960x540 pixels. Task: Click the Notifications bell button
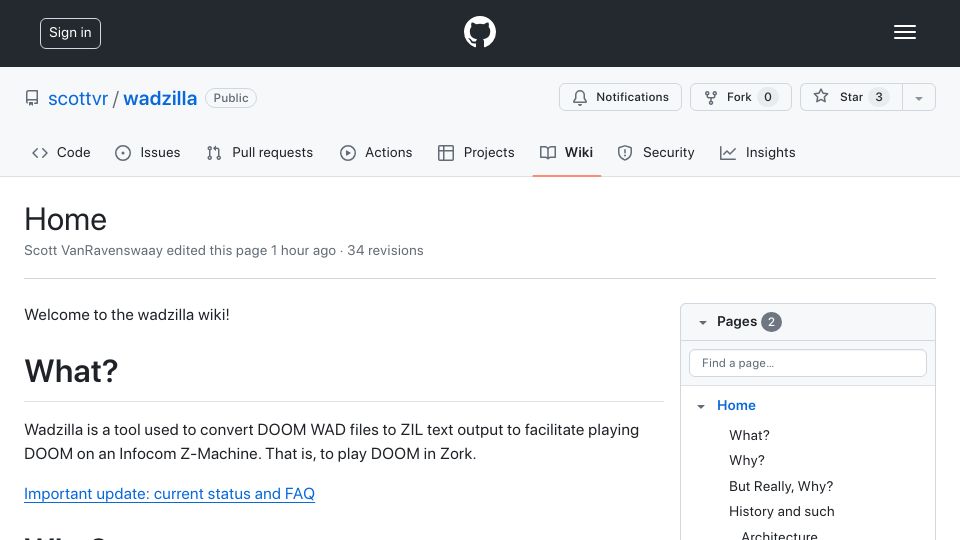[620, 97]
